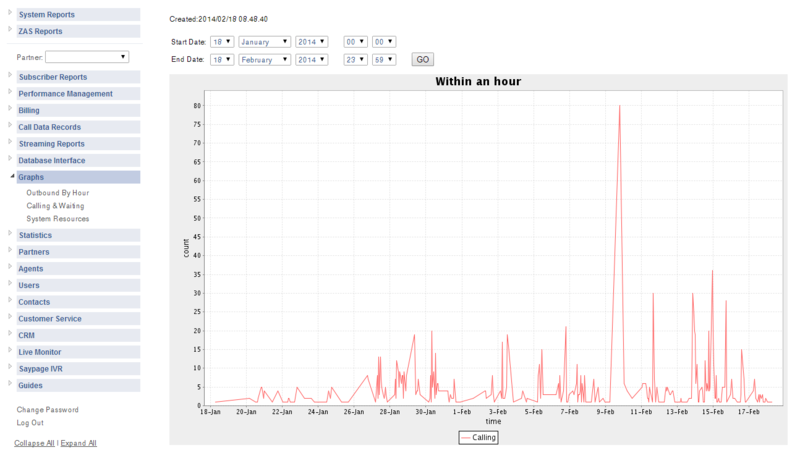
Task: Open the Partners menu
Action: 78,252
